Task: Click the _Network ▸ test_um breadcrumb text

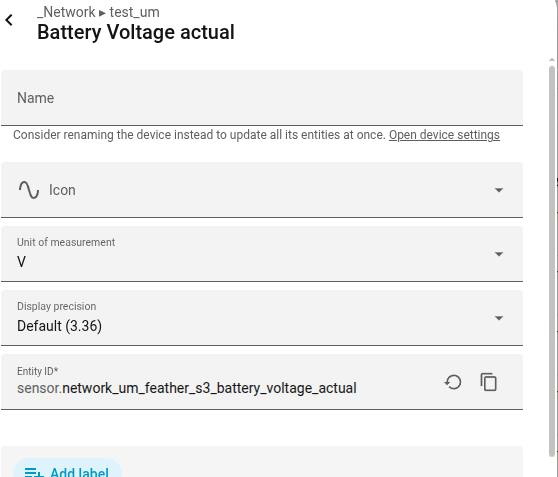Action: point(98,12)
